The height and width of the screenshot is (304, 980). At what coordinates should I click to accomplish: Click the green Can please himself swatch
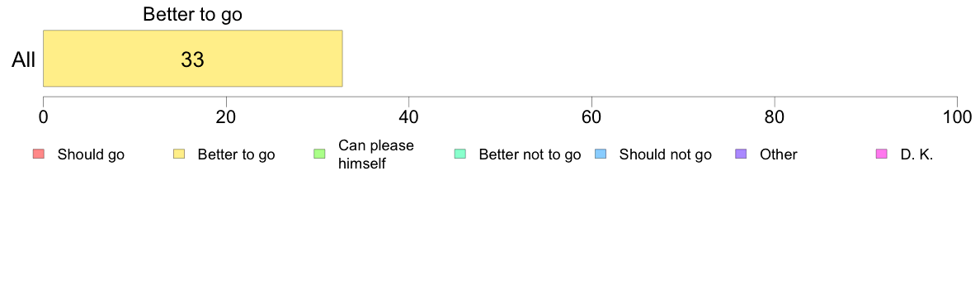tap(319, 154)
